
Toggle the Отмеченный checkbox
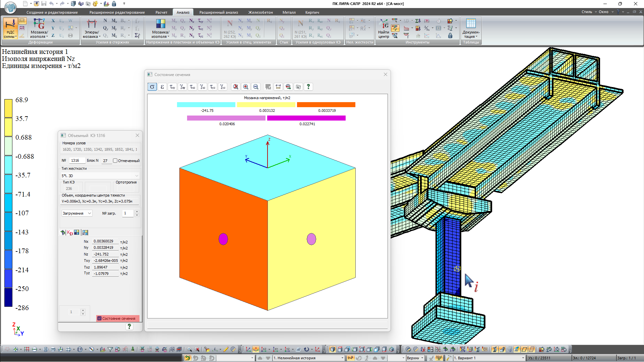point(115,161)
